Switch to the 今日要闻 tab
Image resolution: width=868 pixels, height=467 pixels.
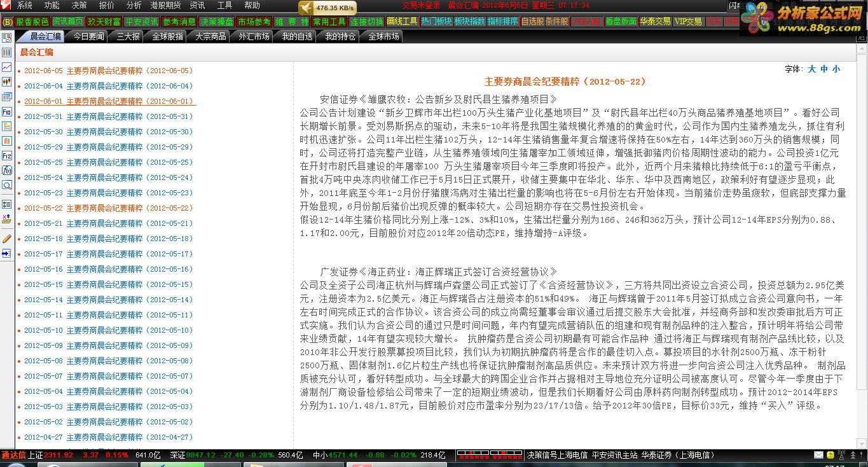(x=88, y=36)
